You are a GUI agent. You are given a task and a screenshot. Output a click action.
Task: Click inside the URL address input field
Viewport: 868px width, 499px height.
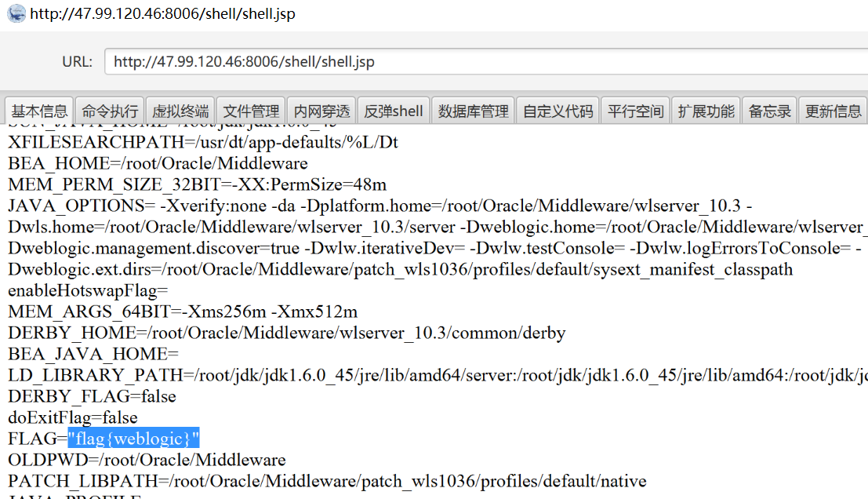[x=314, y=61]
